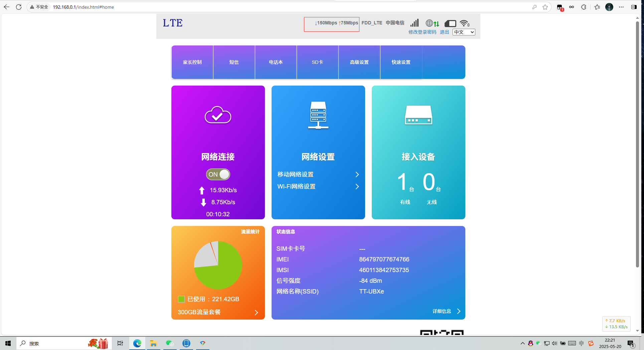644x350 pixels.
Task: Click 详细信息 link
Action: 442,311
